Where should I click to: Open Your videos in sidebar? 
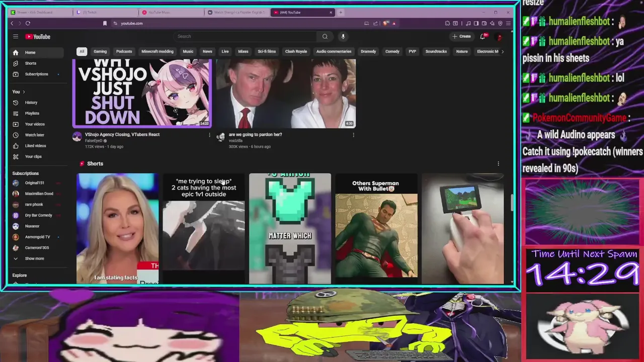coord(38,124)
